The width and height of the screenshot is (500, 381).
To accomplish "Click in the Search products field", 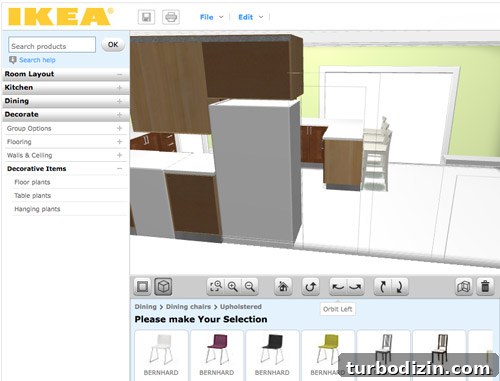I will (x=52, y=45).
